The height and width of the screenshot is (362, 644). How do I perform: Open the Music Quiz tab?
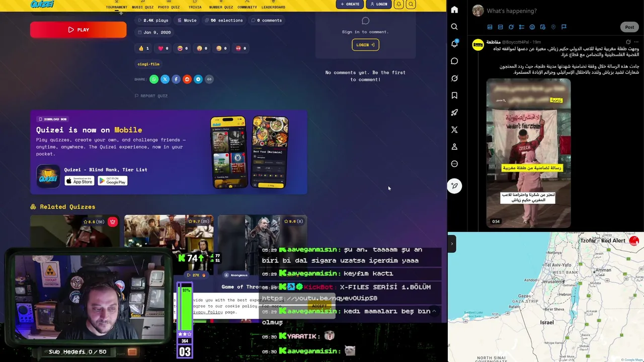pos(142,5)
